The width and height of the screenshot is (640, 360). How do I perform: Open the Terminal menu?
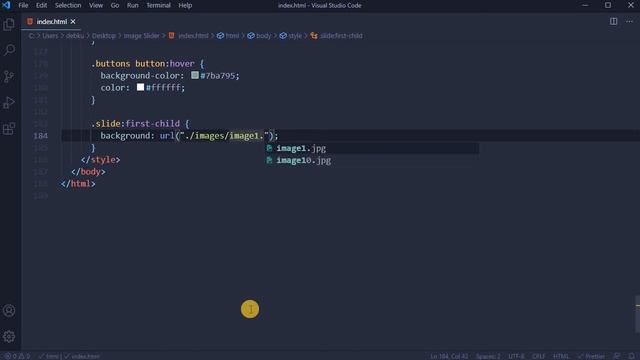coord(158,5)
